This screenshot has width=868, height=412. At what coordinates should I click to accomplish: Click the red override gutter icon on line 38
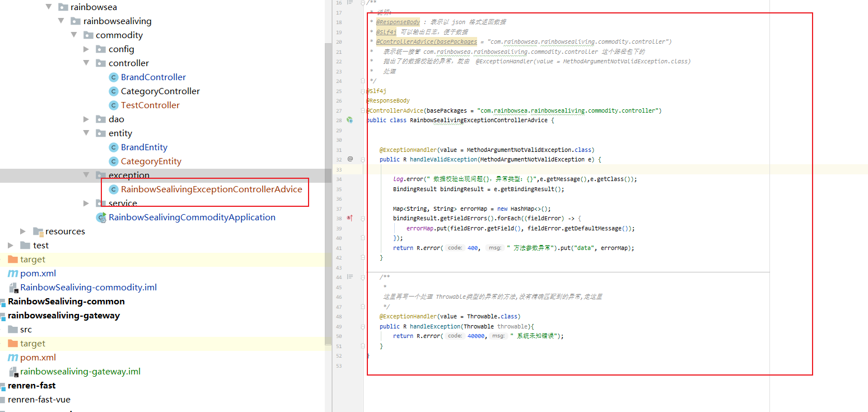(350, 218)
